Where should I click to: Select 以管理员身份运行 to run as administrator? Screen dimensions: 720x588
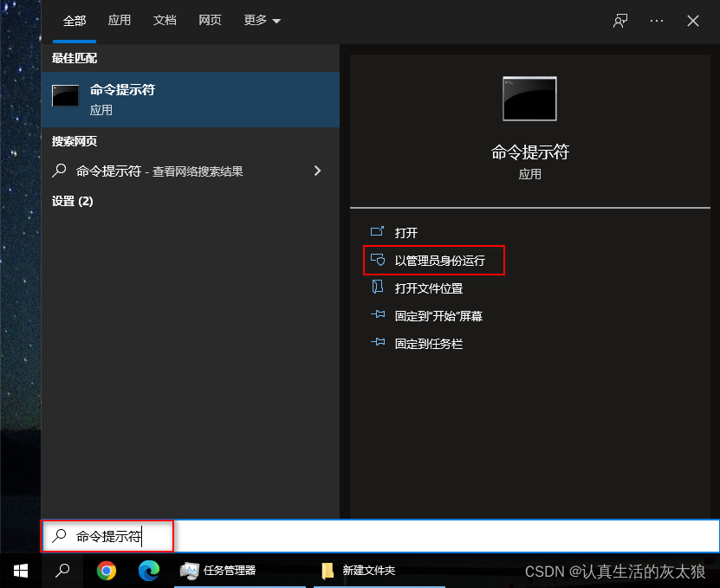coord(431,260)
